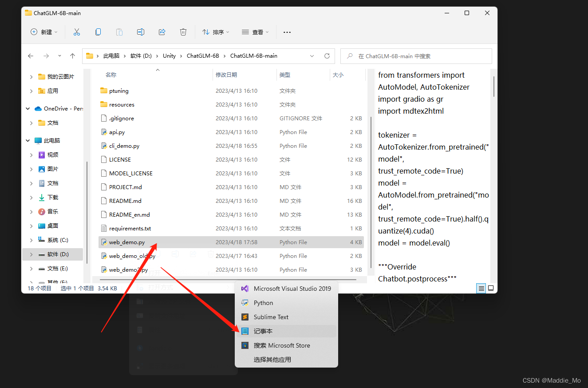Click 此电脑 in the address breadcrumb
The height and width of the screenshot is (388, 588).
111,56
